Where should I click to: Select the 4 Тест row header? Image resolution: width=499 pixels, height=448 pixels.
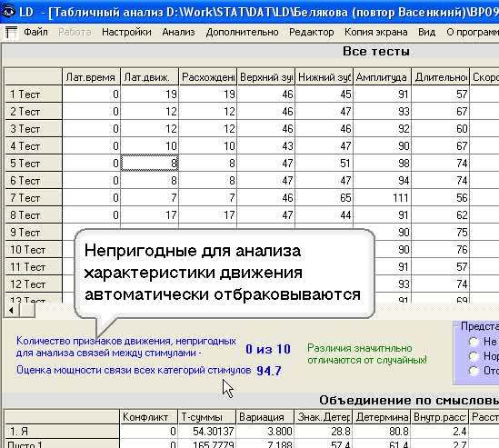34,146
